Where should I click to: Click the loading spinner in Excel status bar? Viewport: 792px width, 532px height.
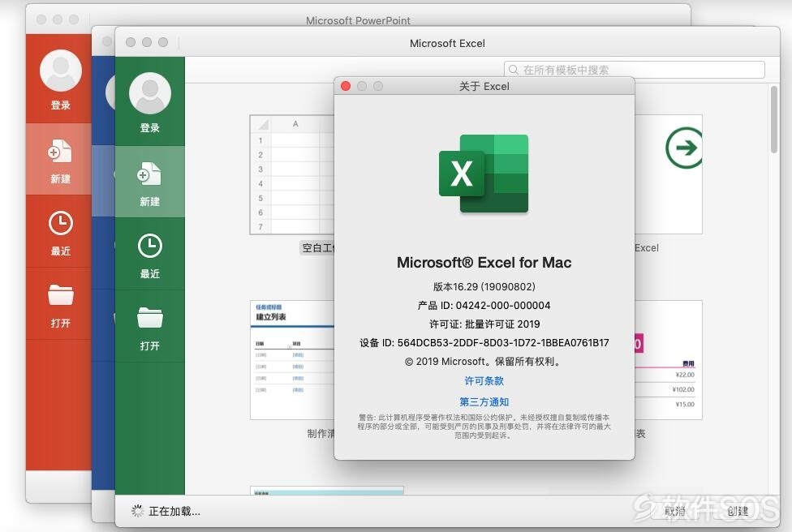137,511
